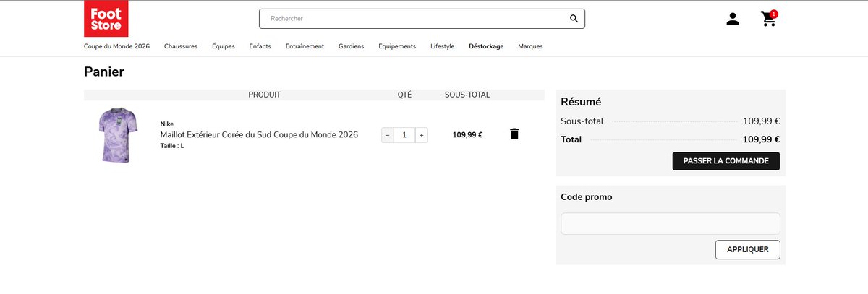Open Coupe du Monde 2026 menu
This screenshot has width=868, height=294.
tap(116, 46)
